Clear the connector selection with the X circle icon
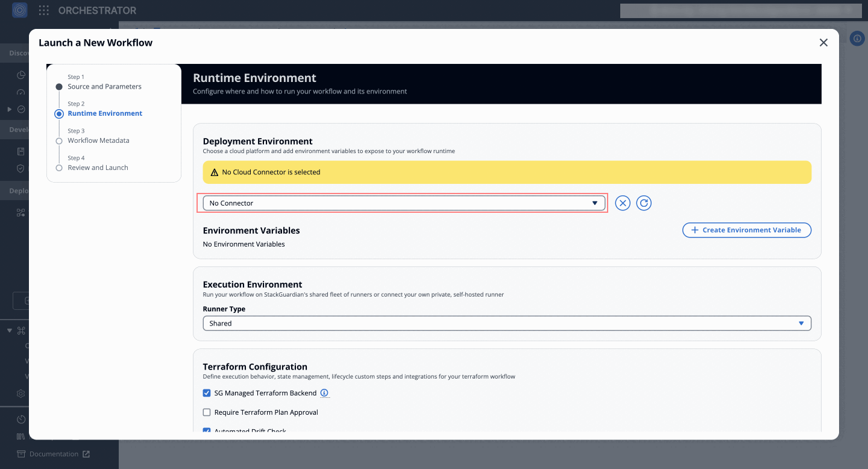Image resolution: width=868 pixels, height=469 pixels. pos(623,203)
